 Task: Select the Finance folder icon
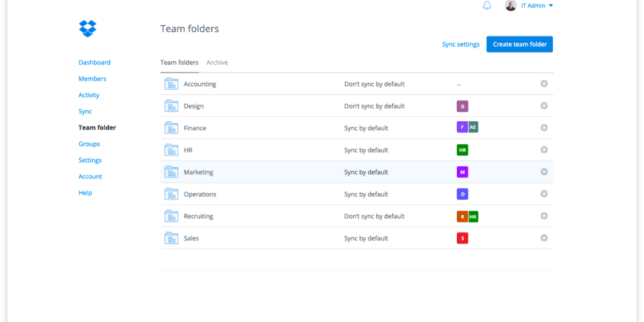coord(171,128)
